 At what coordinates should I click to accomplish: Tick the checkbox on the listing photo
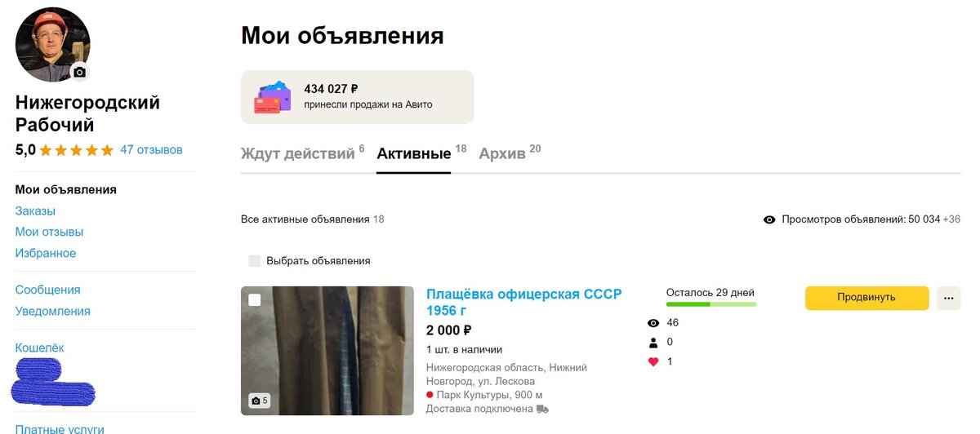tap(255, 300)
